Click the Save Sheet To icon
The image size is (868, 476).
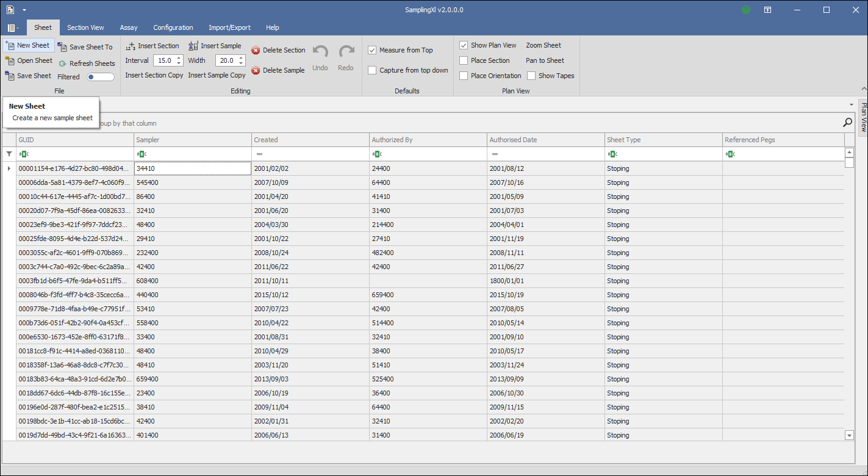[x=62, y=47]
